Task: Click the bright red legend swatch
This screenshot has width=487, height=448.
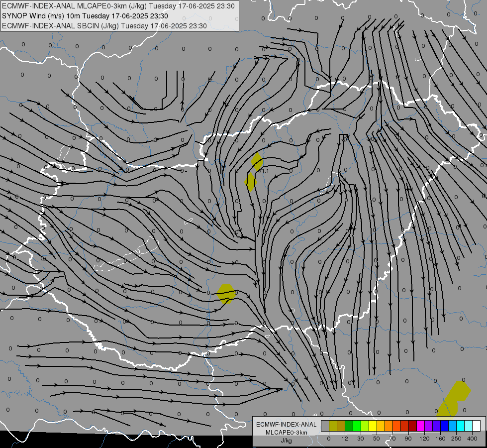Action: [x=405, y=426]
